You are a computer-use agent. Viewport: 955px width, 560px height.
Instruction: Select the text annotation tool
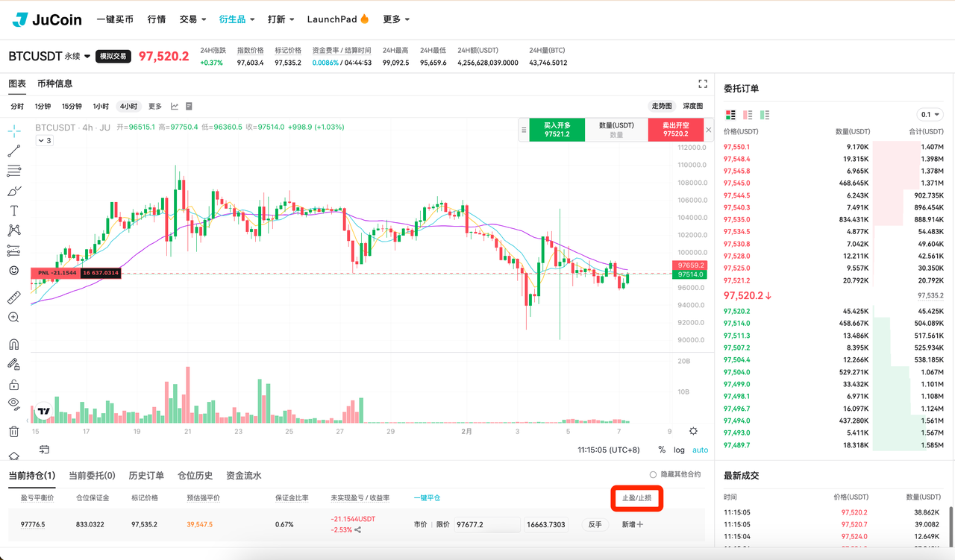pos(13,211)
